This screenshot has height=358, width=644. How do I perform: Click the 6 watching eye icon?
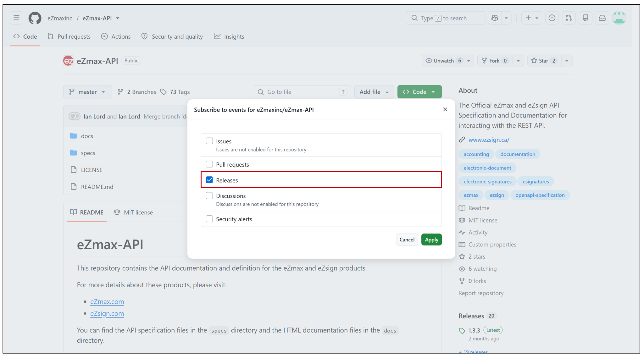[462, 269]
